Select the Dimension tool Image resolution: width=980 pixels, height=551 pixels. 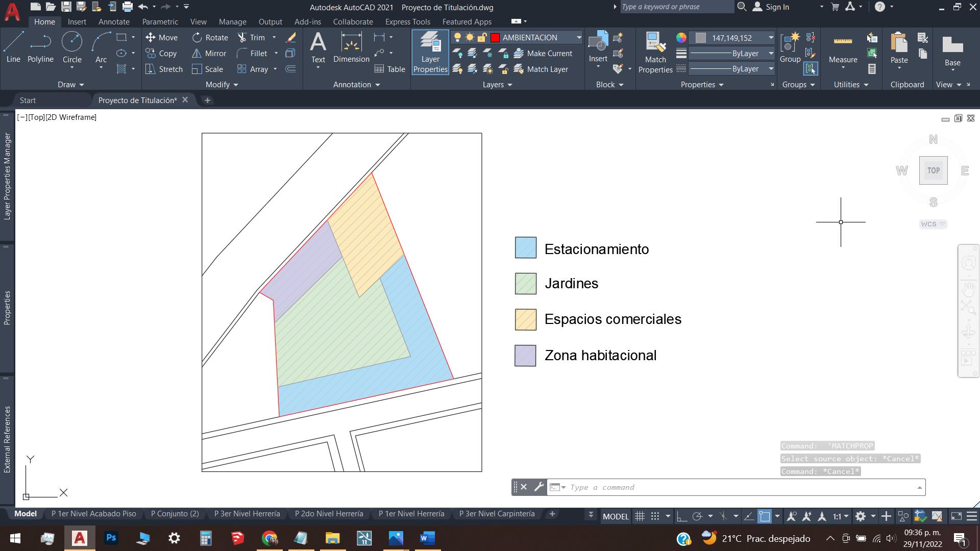351,47
